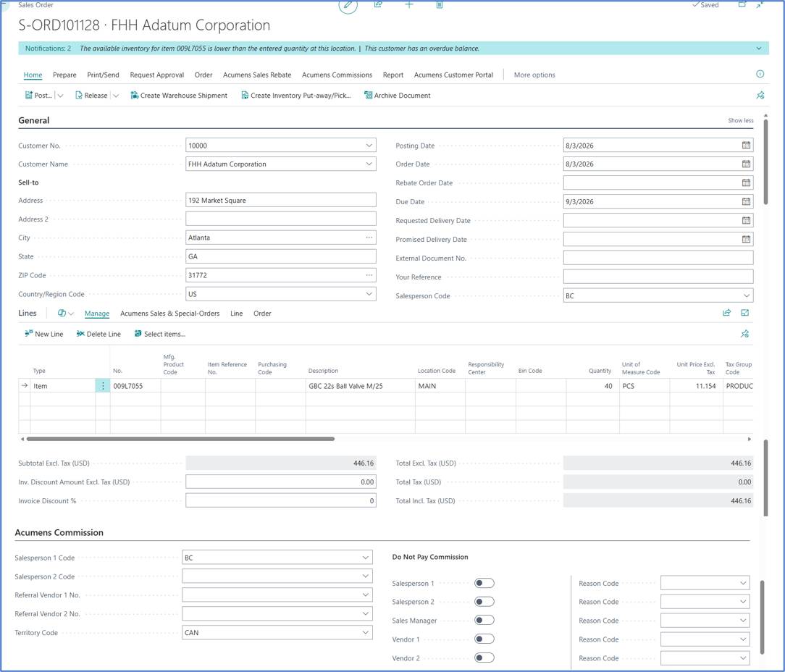The height and width of the screenshot is (672, 785).
Task: Toggle Salesperson 2 do not pay commission
Action: tap(484, 601)
